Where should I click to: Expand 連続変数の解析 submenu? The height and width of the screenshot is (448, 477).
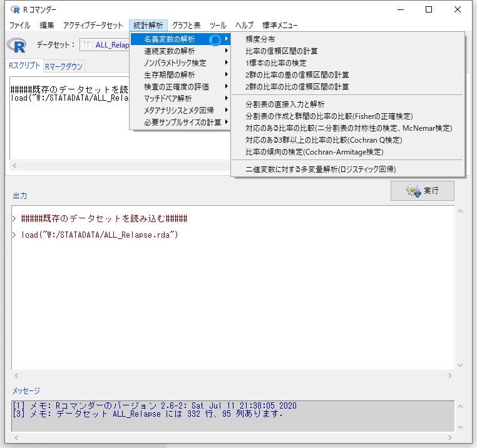point(180,51)
